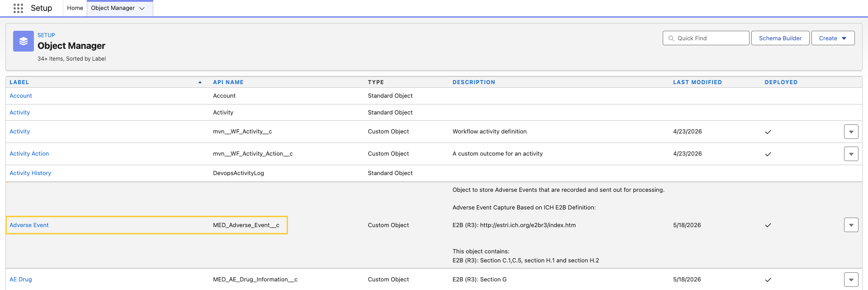Sort by the DESCRIPTION column header
This screenshot has width=868, height=290.
(474, 82)
